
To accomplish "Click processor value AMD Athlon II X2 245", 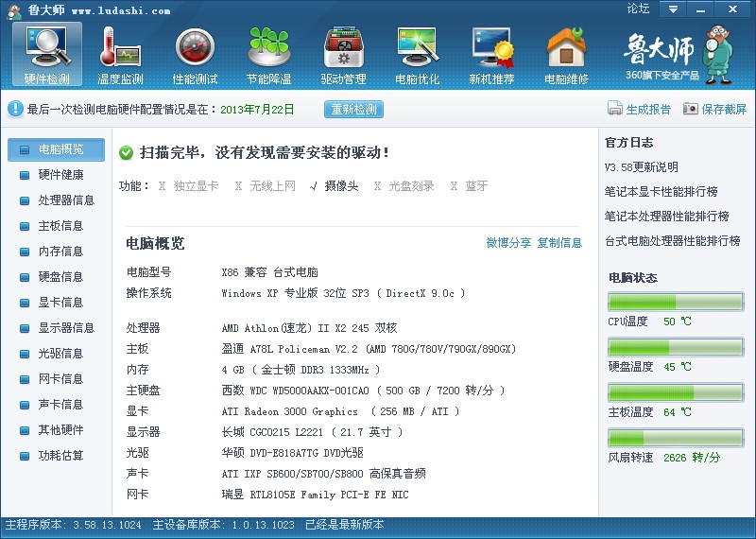I will (x=310, y=328).
